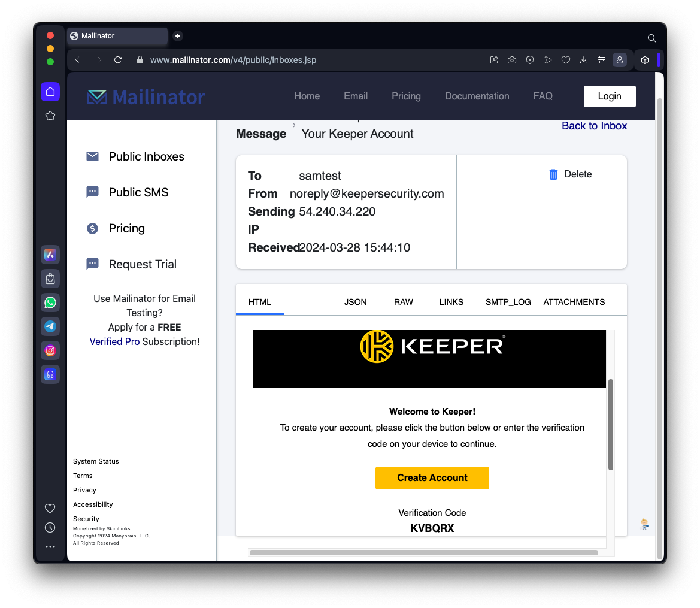This screenshot has width=700, height=608.
Task: Open Public Inboxes in left menu
Action: (135, 156)
